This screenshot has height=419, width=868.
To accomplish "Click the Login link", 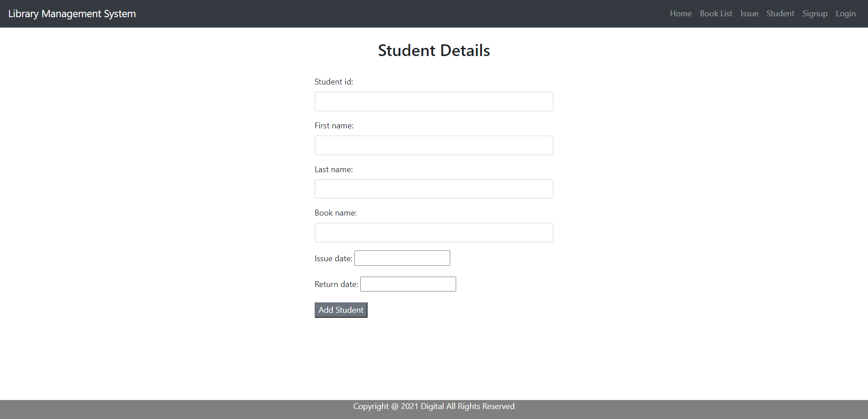I will pos(845,14).
